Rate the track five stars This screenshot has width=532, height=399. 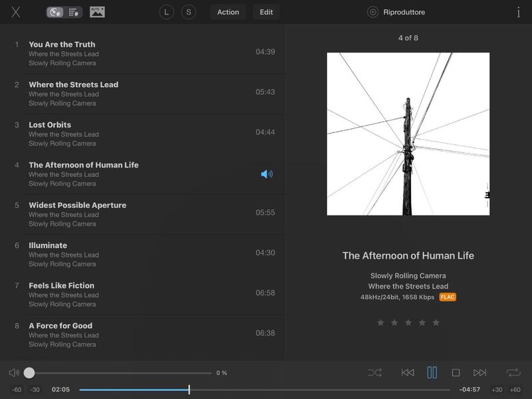pyautogui.click(x=436, y=323)
